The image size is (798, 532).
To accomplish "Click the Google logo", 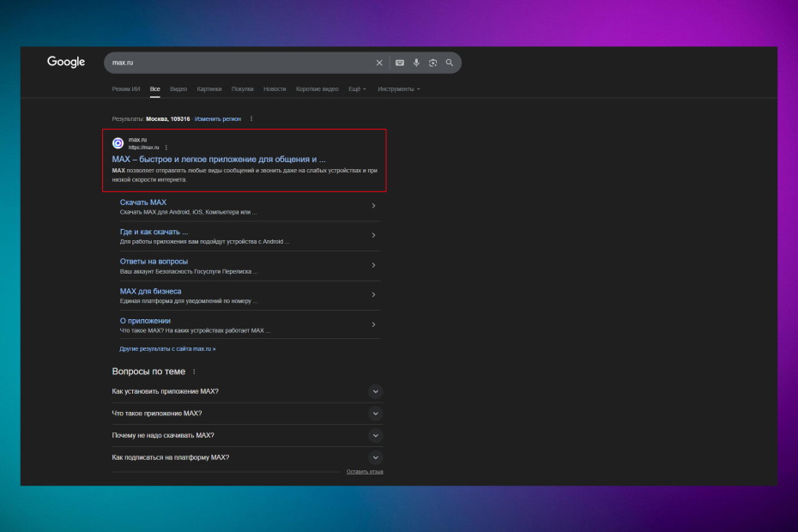I will point(66,62).
